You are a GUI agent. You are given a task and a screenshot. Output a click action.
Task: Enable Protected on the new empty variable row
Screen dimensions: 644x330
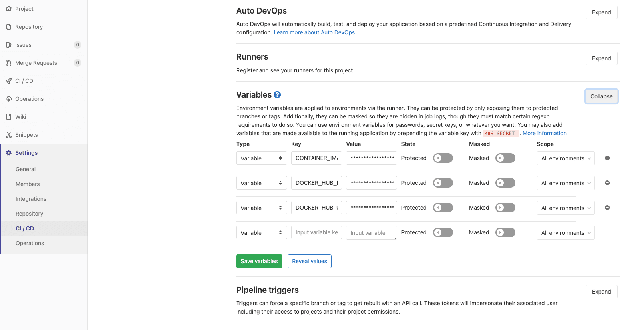pos(443,232)
